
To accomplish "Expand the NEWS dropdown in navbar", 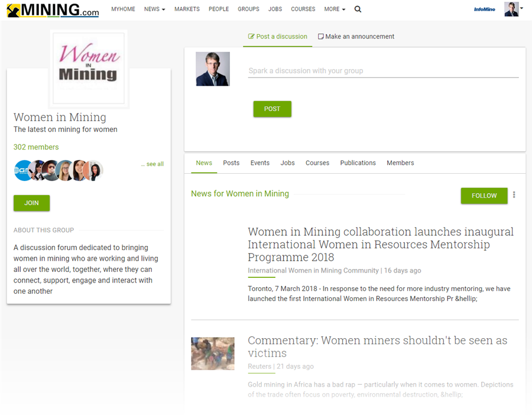I will pyautogui.click(x=154, y=9).
